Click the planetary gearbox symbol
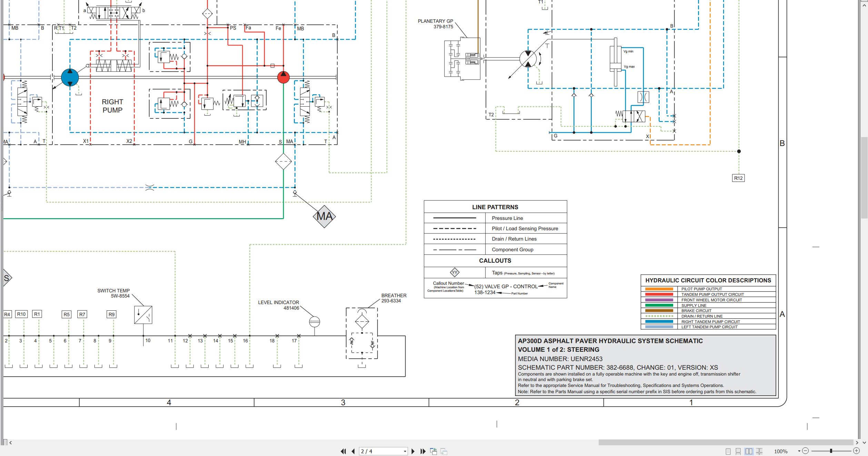This screenshot has width=868, height=456. coord(462,59)
